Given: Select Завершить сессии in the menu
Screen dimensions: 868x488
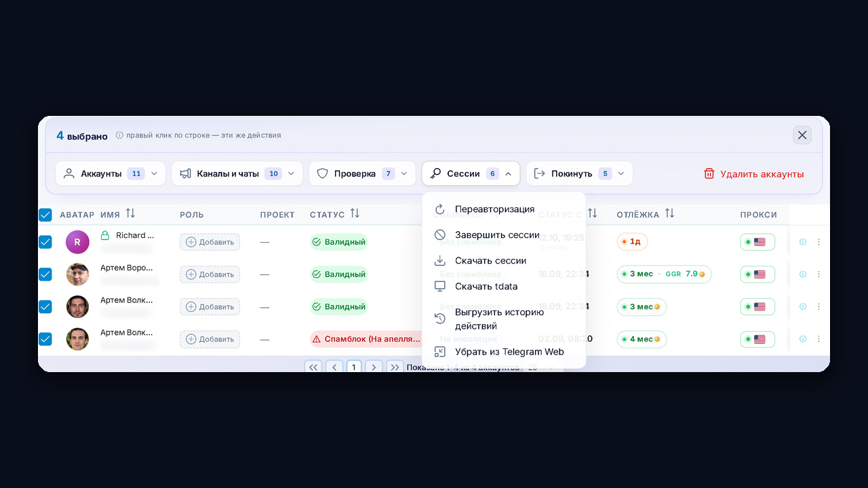Looking at the screenshot, I should pos(504,235).
